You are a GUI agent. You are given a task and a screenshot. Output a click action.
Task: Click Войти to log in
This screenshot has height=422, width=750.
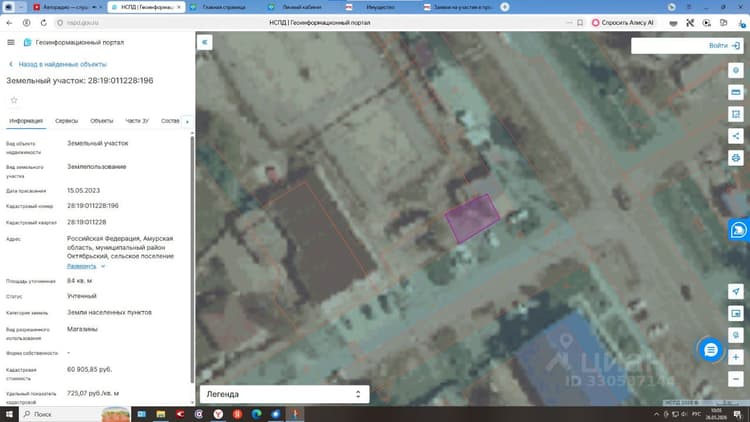pyautogui.click(x=724, y=45)
